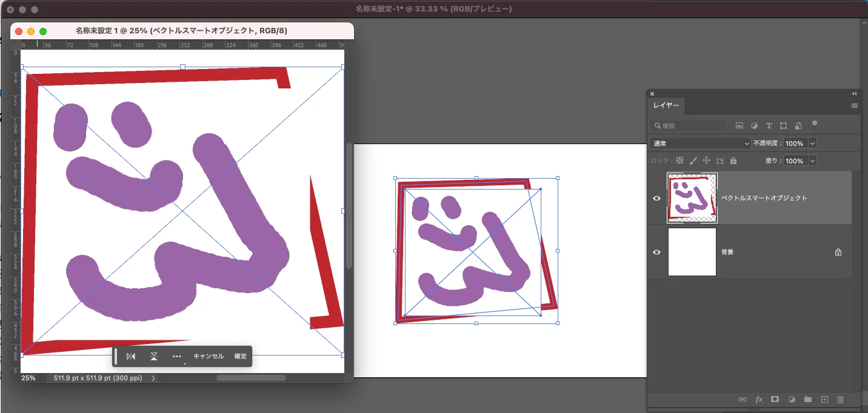Image resolution: width=868 pixels, height=413 pixels.
Task: Click the drag handle of transform bar
Action: click(x=116, y=356)
